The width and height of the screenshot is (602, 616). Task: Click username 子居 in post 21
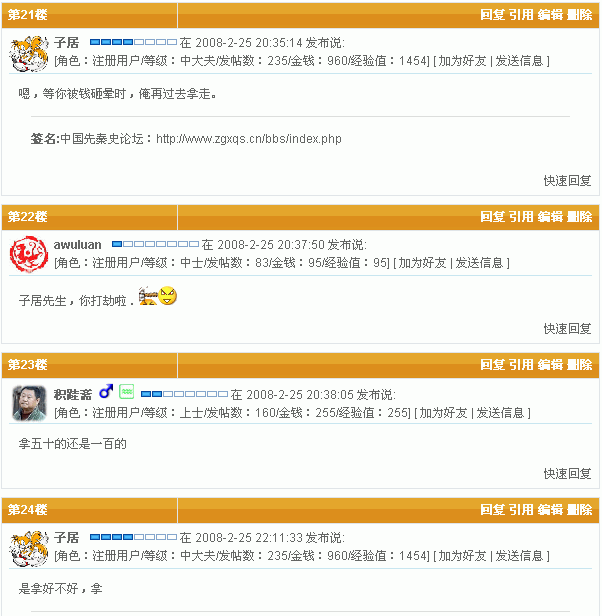tap(66, 42)
